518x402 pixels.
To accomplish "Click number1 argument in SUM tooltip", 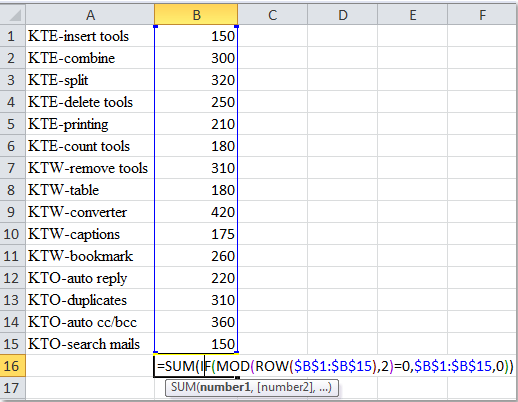I will point(223,387).
